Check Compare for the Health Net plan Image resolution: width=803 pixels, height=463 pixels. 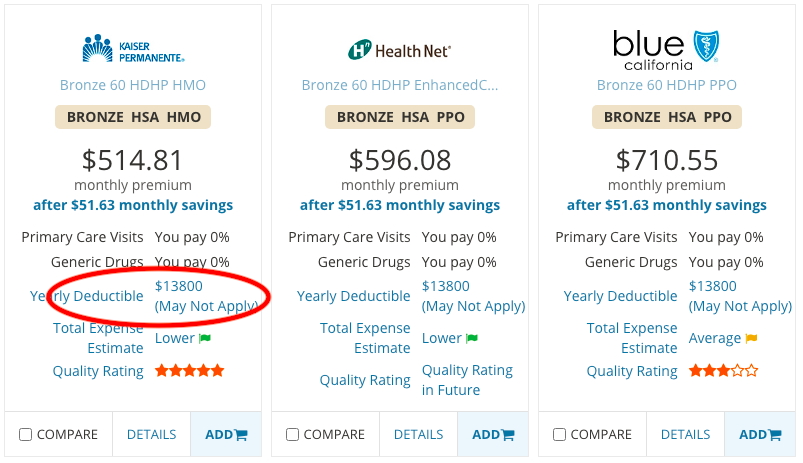[293, 435]
